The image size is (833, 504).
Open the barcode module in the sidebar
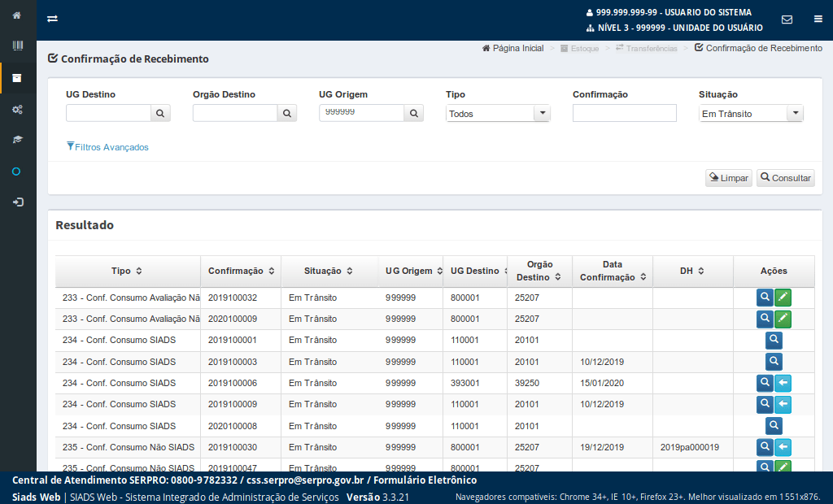pyautogui.click(x=18, y=46)
